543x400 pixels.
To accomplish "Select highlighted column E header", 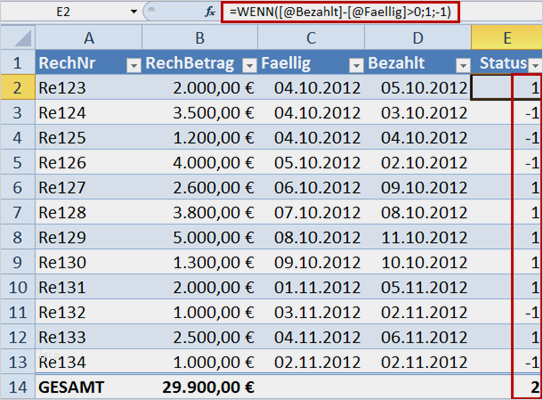I will click(507, 38).
